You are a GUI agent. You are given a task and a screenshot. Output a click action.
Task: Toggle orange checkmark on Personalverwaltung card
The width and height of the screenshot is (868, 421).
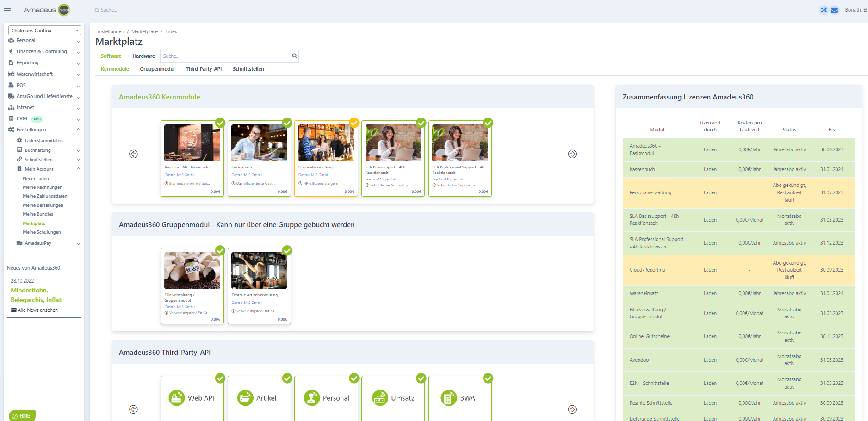pyautogui.click(x=354, y=123)
